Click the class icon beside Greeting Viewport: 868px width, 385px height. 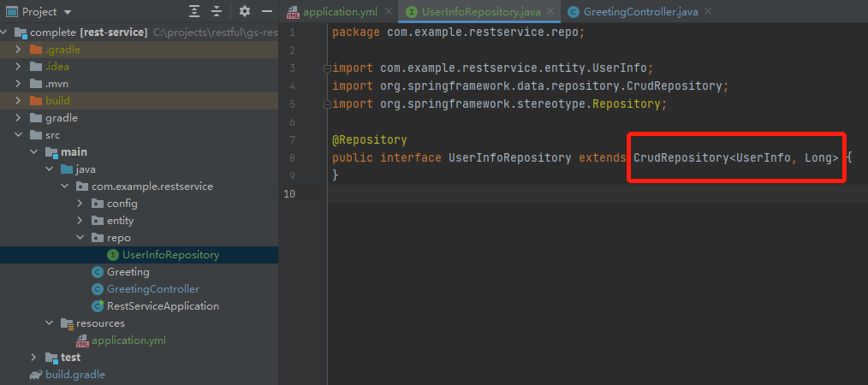98,272
